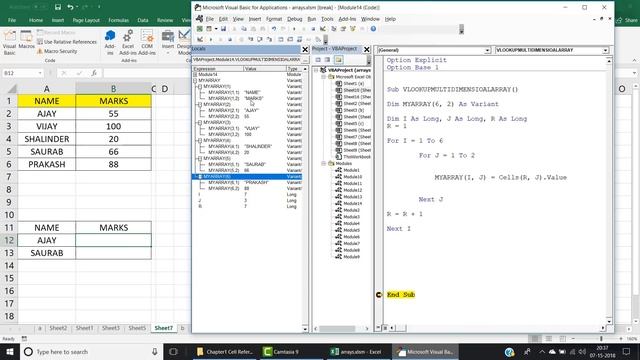Collapse MYARRAY(3) node in Locals

tap(200, 122)
